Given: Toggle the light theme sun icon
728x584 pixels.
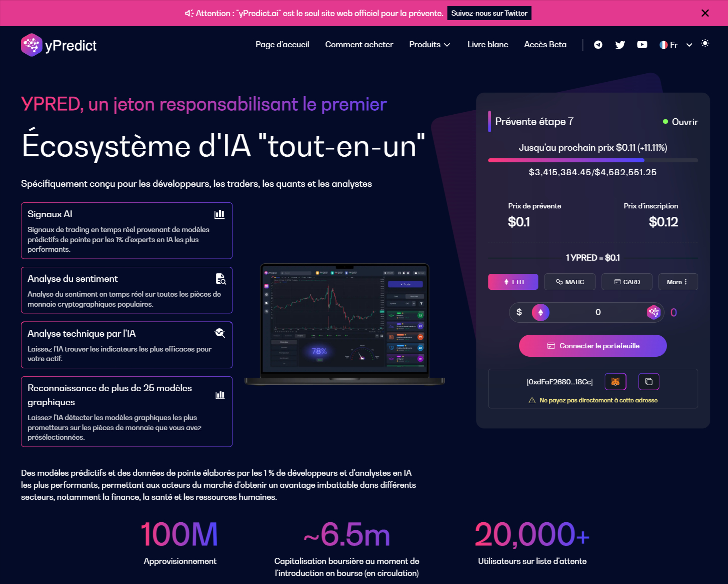Looking at the screenshot, I should (x=705, y=43).
